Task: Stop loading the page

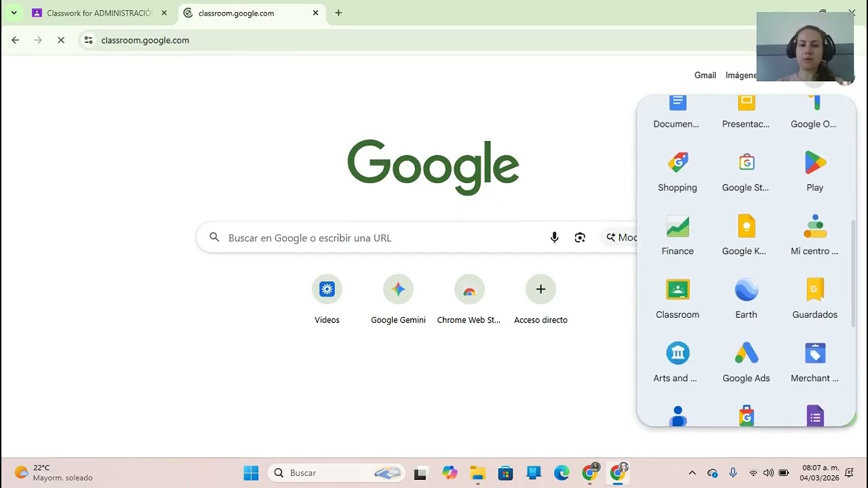Action: pyautogui.click(x=61, y=40)
